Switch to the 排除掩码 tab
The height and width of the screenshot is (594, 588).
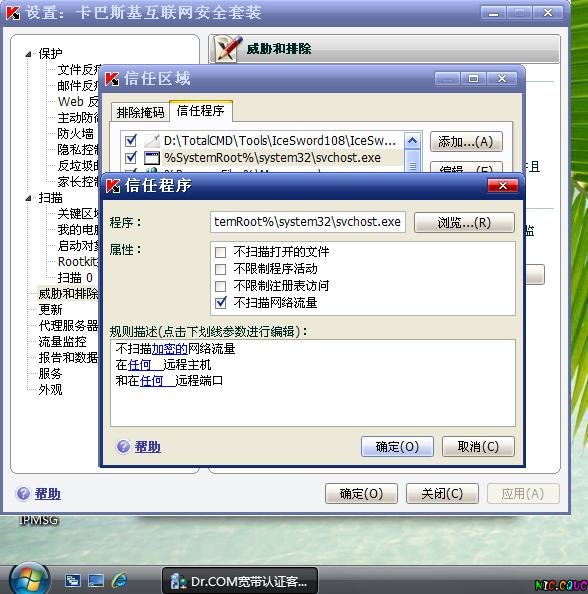pos(140,112)
